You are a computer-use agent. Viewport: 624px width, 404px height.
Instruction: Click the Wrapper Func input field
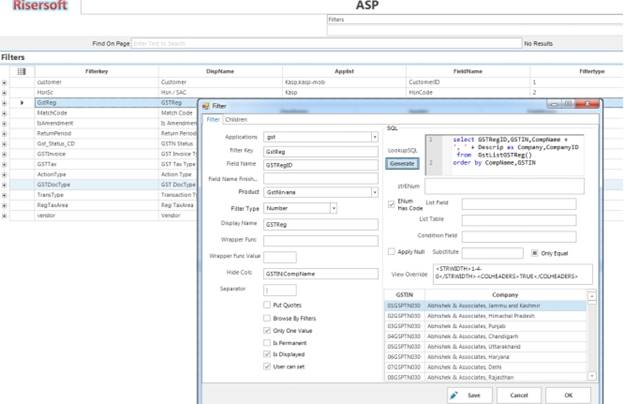tap(321, 240)
